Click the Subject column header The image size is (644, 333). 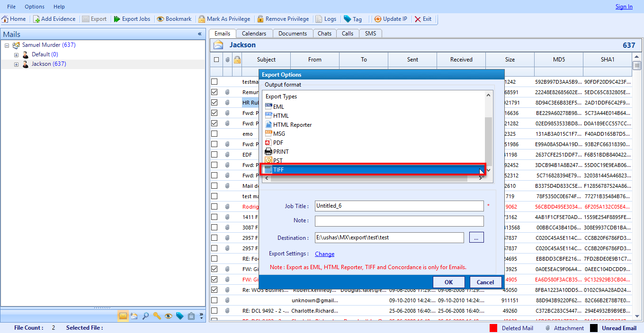(x=266, y=60)
